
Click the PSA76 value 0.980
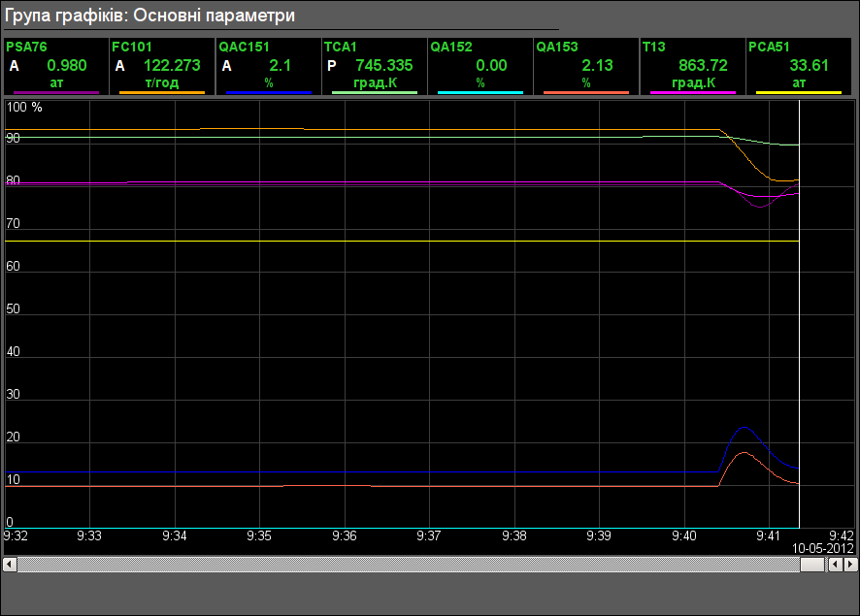(67, 66)
